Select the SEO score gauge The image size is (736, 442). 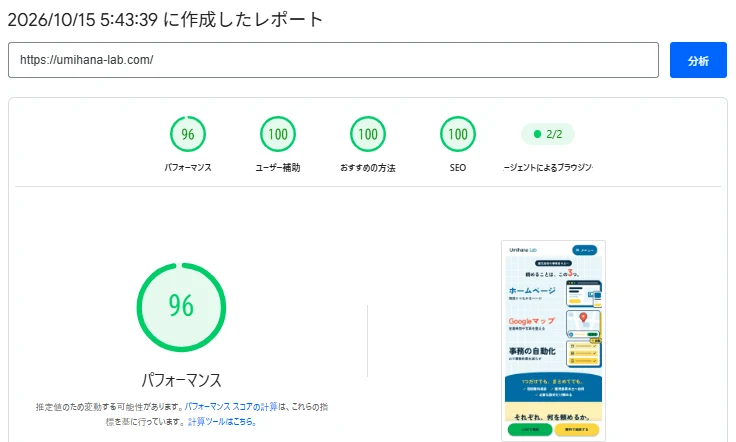click(458, 134)
